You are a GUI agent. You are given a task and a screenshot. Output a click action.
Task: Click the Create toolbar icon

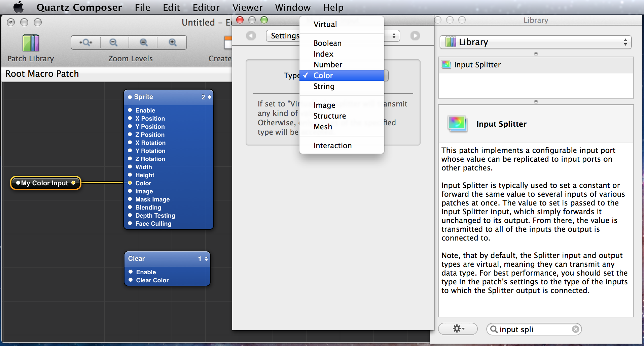pyautogui.click(x=228, y=43)
